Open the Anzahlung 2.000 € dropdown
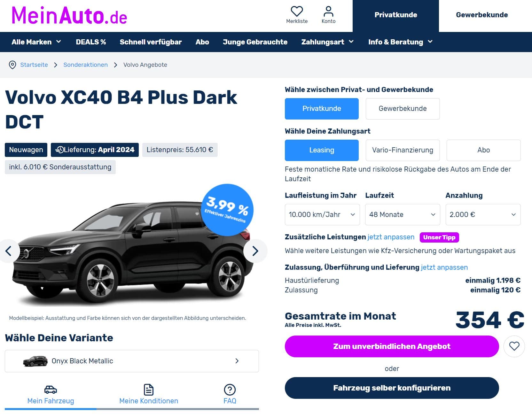Image resolution: width=532 pixels, height=418 pixels. 483,214
